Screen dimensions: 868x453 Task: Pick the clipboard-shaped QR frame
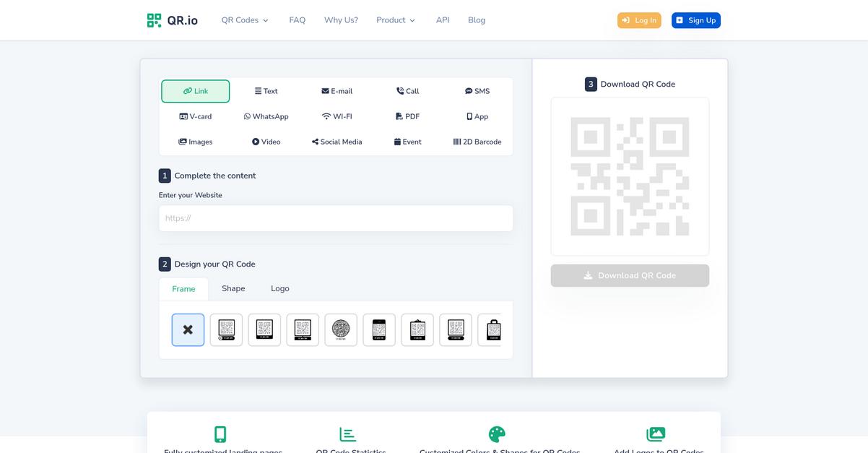pyautogui.click(x=417, y=329)
